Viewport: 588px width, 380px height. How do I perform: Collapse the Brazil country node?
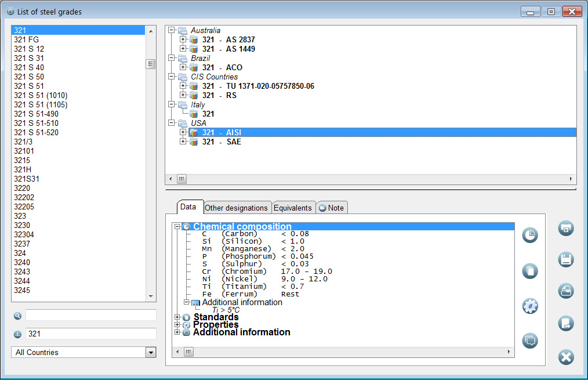(x=172, y=58)
